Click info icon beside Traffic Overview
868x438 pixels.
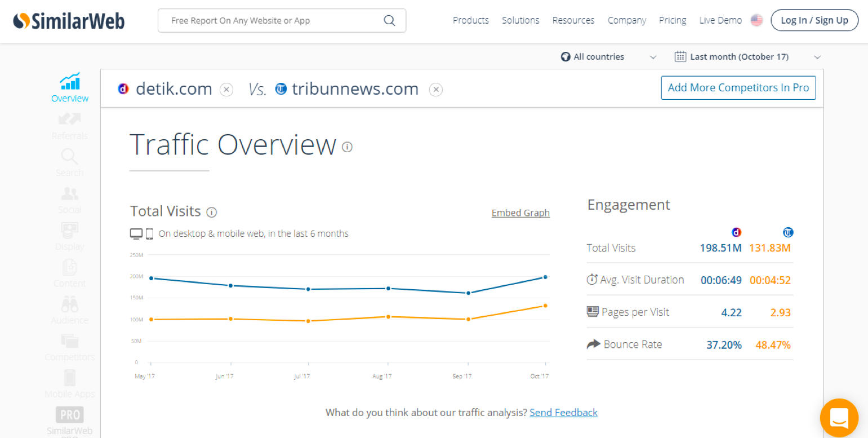[x=348, y=147]
